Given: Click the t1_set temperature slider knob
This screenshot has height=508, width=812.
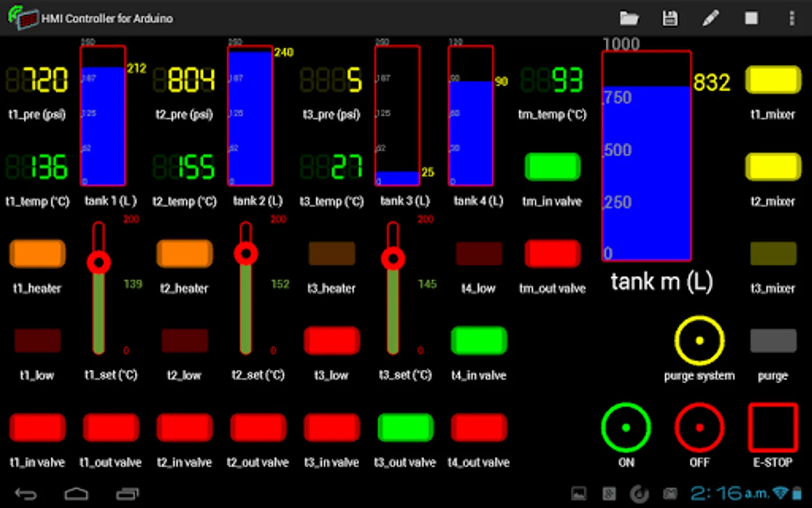Looking at the screenshot, I should pos(99,262).
